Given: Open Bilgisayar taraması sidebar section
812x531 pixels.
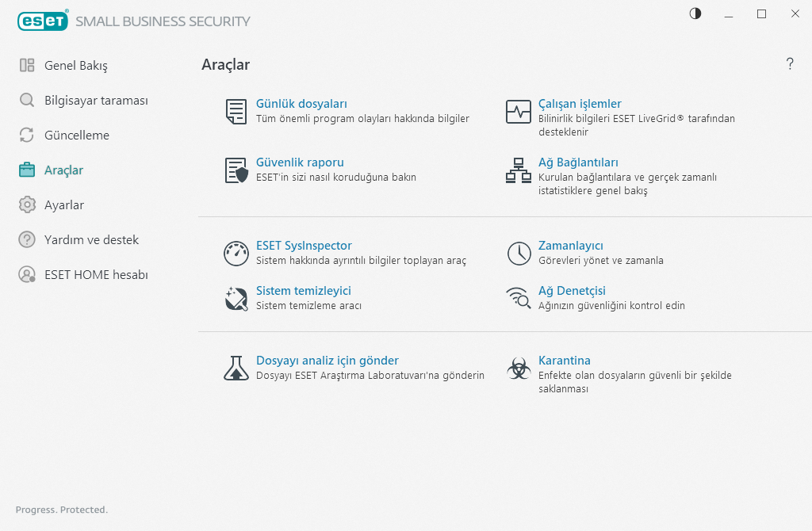Looking at the screenshot, I should click(95, 101).
